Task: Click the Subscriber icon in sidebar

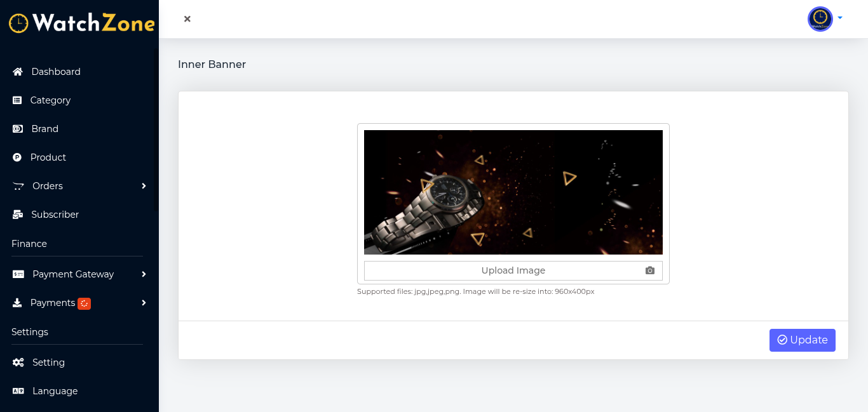Action: [18, 215]
